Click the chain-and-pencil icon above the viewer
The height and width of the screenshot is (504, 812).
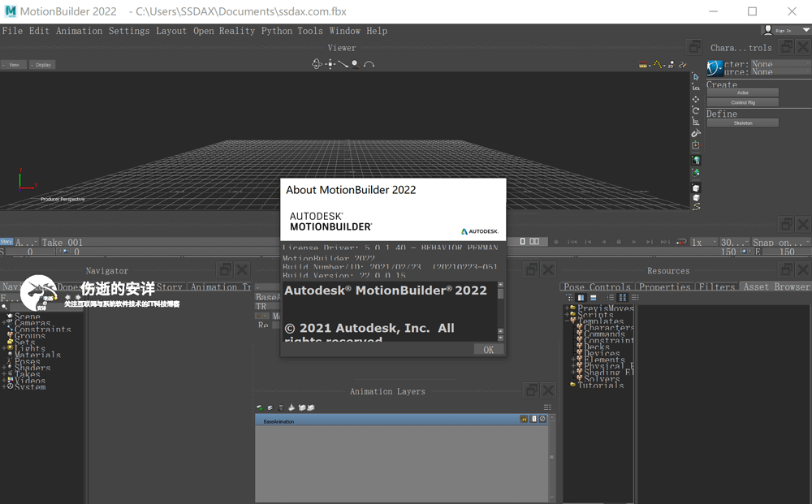coord(683,65)
